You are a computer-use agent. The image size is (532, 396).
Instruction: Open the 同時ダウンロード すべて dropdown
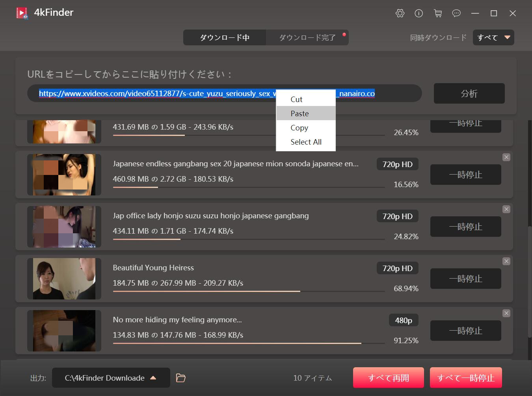[493, 37]
